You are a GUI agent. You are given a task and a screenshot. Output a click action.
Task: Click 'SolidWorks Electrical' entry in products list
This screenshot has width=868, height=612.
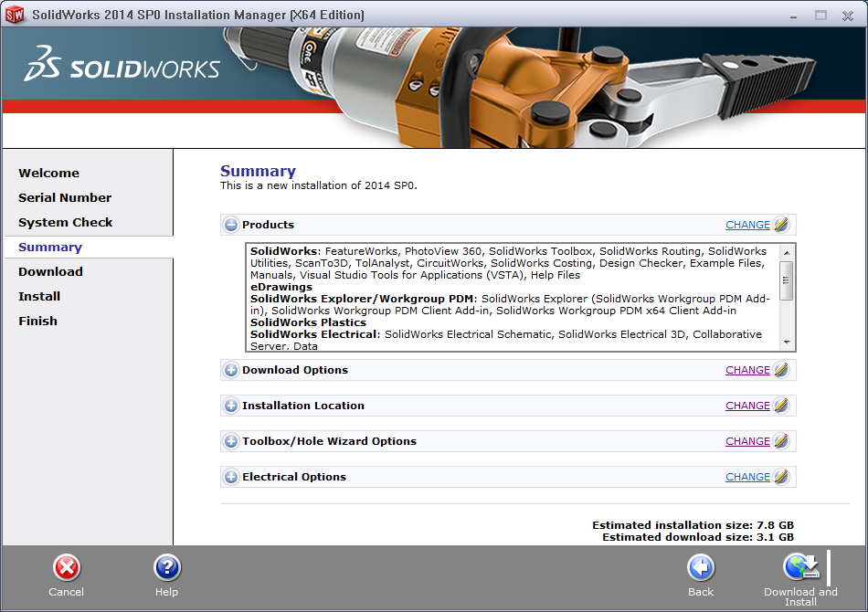pos(314,334)
